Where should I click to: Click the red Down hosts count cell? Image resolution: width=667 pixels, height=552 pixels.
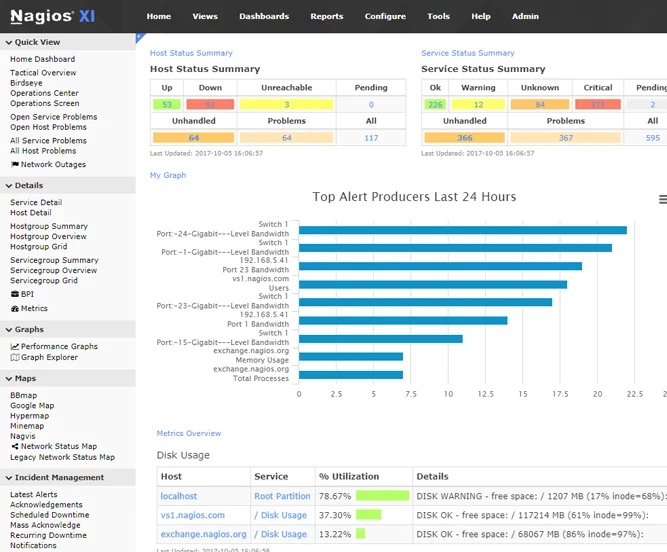coord(210,105)
